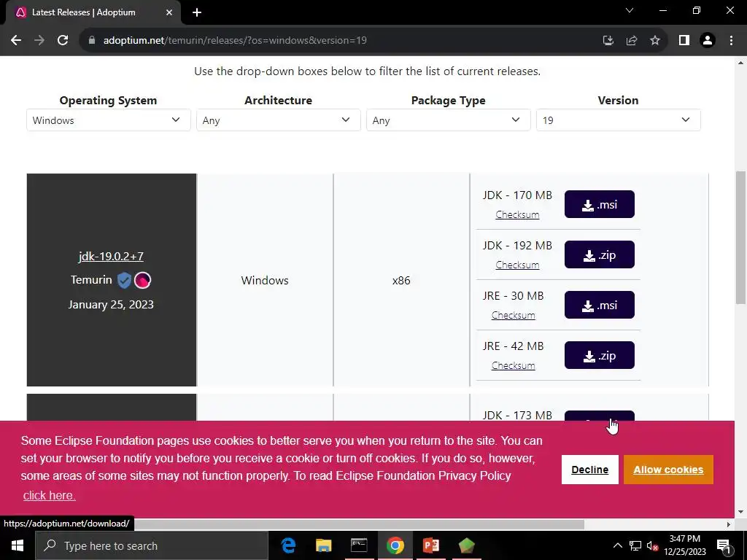Screen dimensions: 747x560
Task: Download the JDK 192 MB .zip archive
Action: (x=600, y=254)
